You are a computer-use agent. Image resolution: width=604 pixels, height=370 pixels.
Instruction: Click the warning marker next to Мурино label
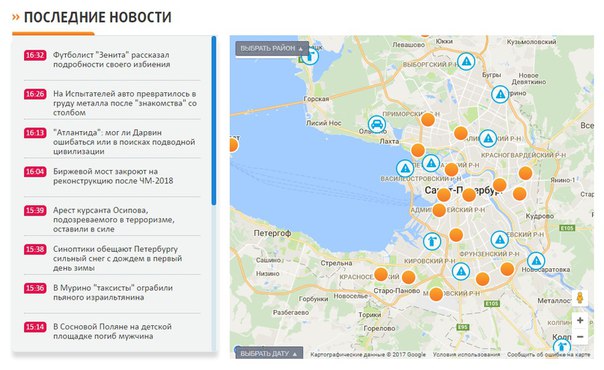click(500, 94)
